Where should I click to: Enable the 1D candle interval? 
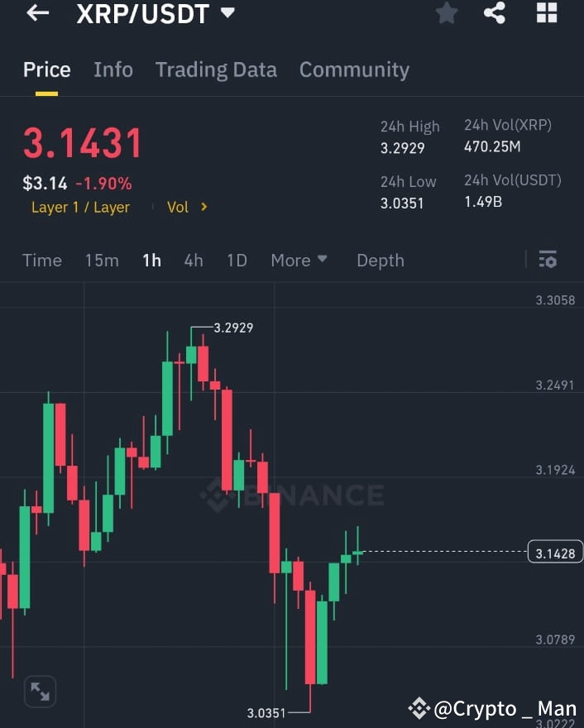point(237,260)
